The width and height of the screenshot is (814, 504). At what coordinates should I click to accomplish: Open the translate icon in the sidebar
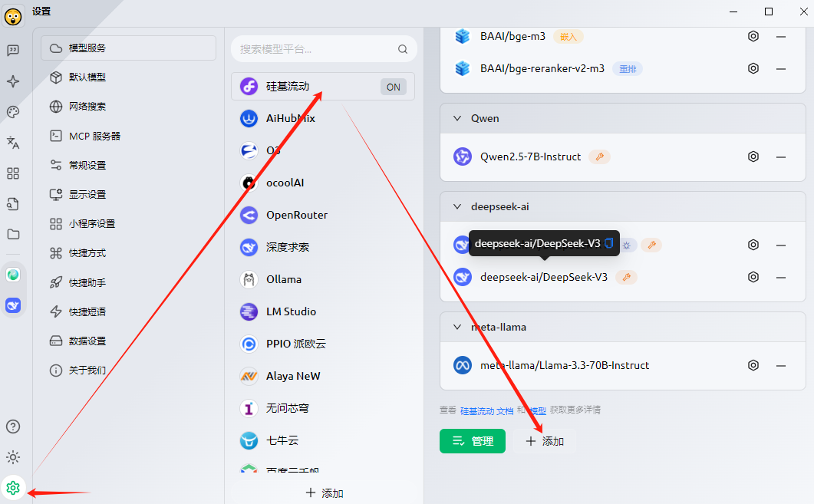[x=13, y=142]
